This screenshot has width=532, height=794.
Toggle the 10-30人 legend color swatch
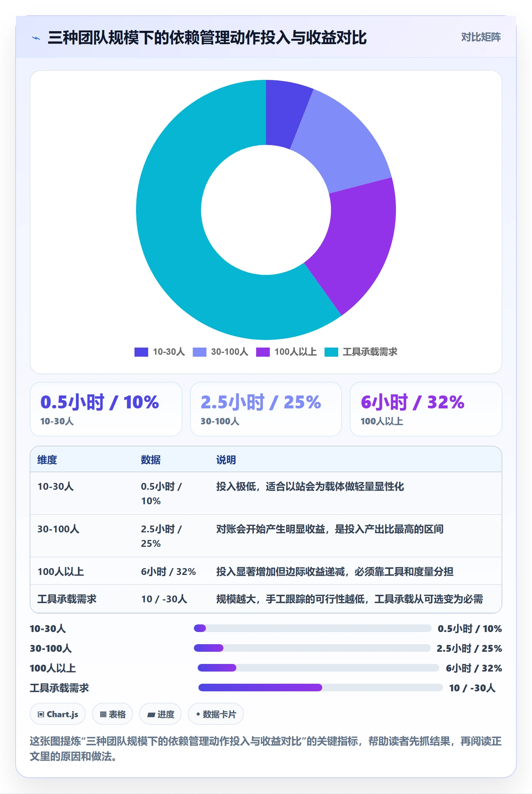[141, 352]
